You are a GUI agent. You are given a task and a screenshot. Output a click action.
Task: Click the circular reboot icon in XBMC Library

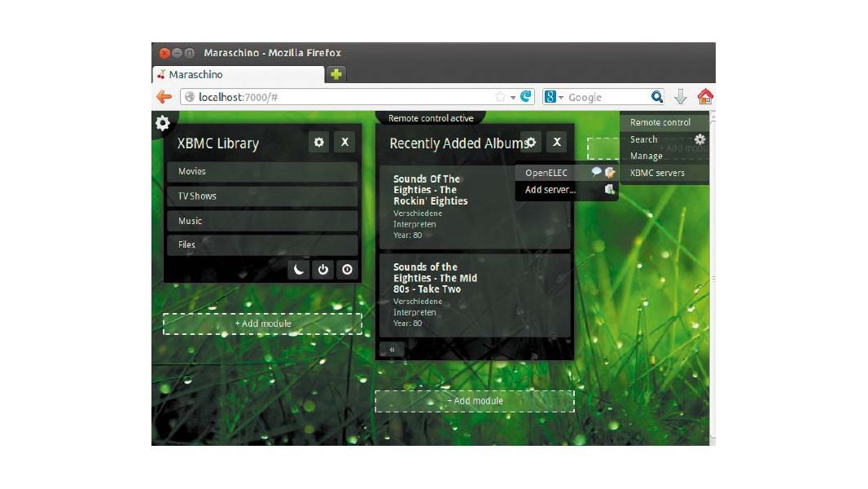pos(347,270)
